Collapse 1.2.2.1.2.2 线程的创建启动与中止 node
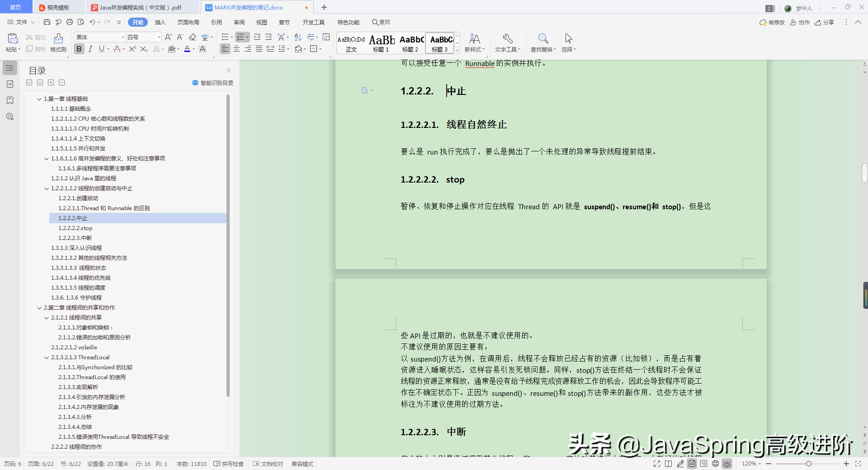The height and width of the screenshot is (470, 868). coord(47,188)
